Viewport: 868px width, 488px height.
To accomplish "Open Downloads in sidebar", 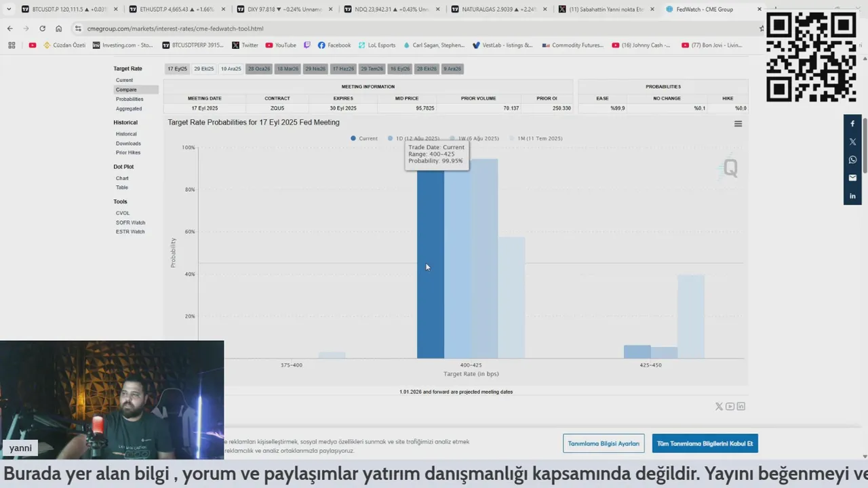I will [128, 144].
